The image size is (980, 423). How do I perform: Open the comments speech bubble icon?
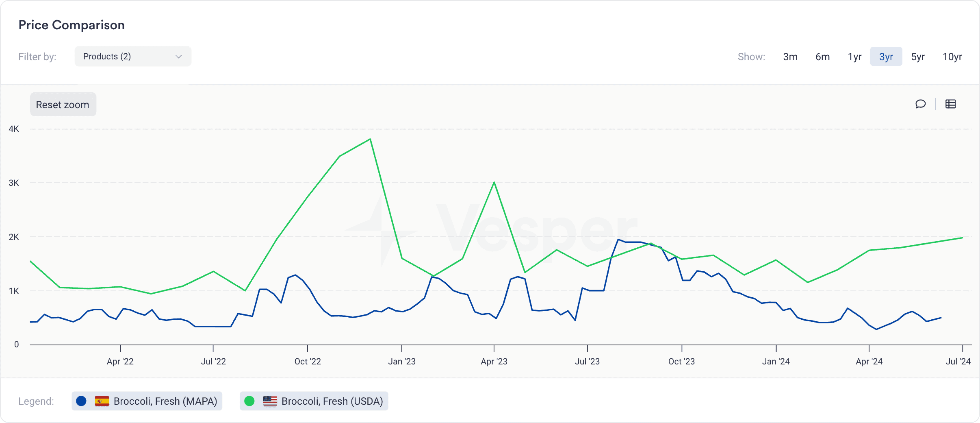[920, 104]
